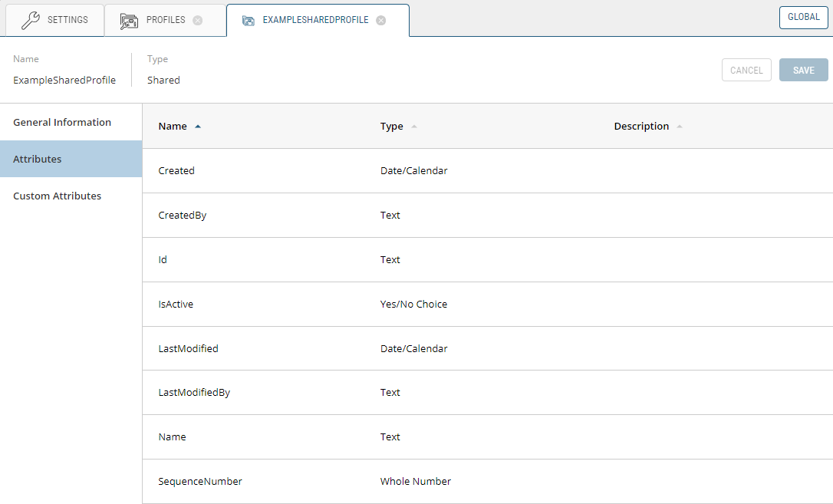Sort by Type column arrow

pyautogui.click(x=414, y=127)
